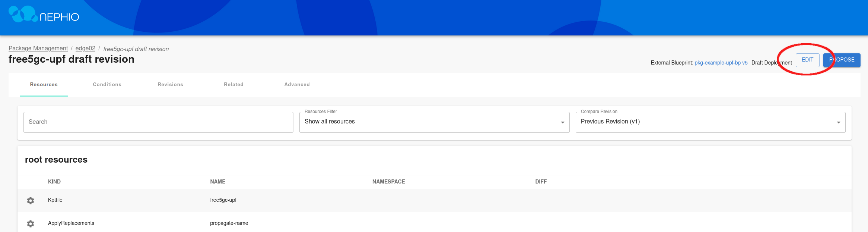Expand the Resources Filter dropdown
This screenshot has height=232, width=868.
pos(434,122)
